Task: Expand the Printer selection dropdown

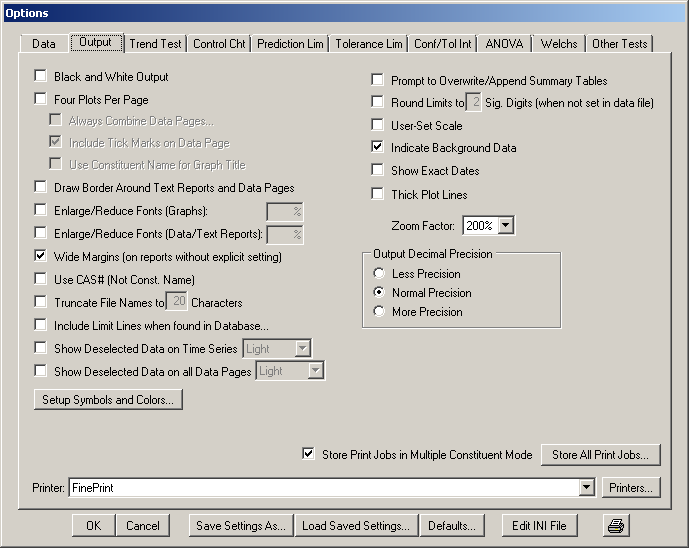Action: pos(587,488)
